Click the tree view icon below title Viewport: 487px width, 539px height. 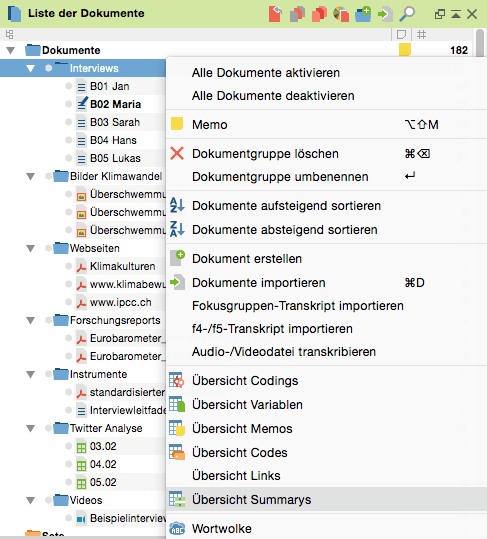[x=9, y=34]
